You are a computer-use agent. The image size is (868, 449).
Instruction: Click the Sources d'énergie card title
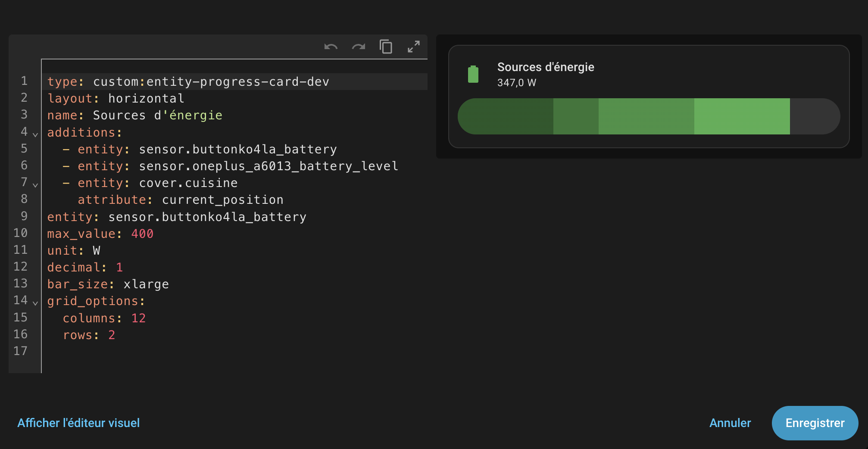coord(546,67)
